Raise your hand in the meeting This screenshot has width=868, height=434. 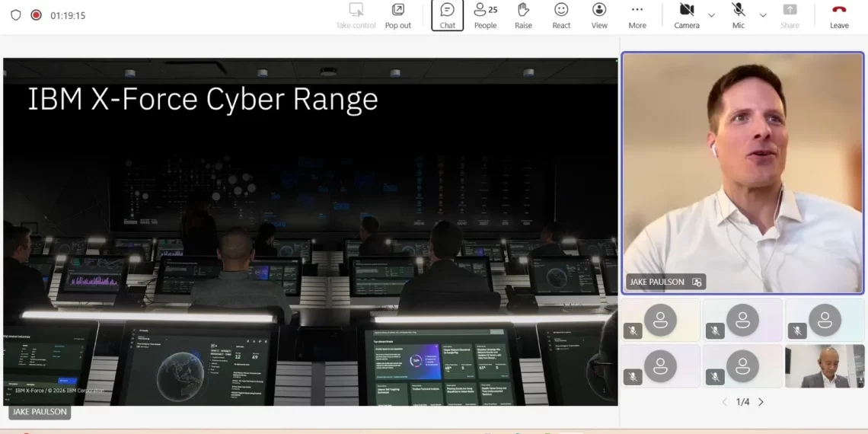(x=523, y=15)
